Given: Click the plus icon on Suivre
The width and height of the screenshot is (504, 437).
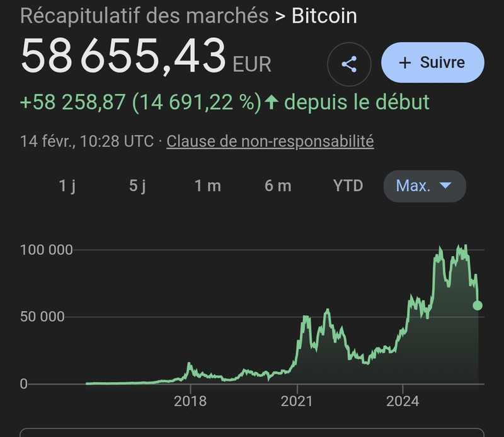Looking at the screenshot, I should [x=405, y=63].
